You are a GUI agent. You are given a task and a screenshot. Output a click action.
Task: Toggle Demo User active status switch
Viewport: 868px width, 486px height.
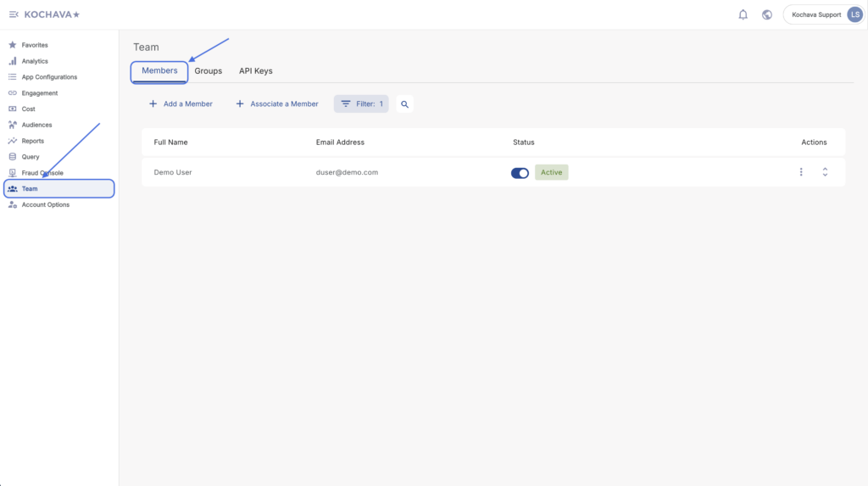520,173
